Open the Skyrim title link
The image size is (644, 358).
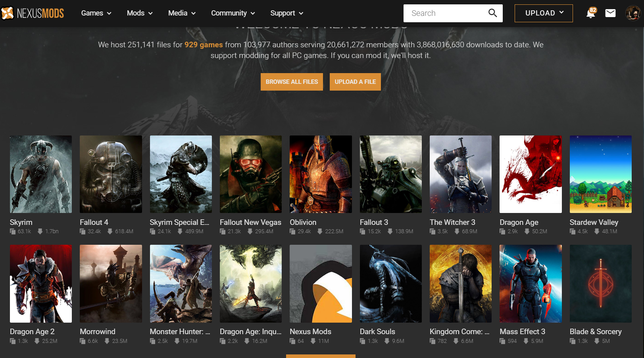tap(21, 222)
